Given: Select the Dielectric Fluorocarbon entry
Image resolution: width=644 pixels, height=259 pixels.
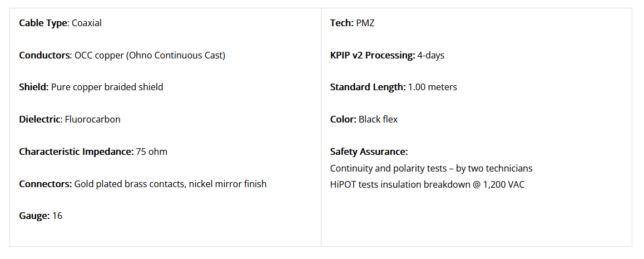Looking at the screenshot, I should (x=70, y=120).
